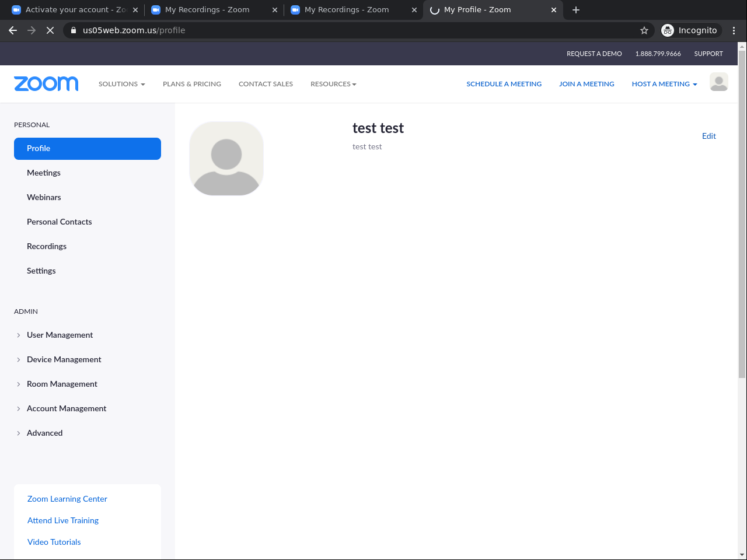Image resolution: width=747 pixels, height=560 pixels.
Task: Open Personal Contacts in sidebar
Action: pyautogui.click(x=59, y=222)
